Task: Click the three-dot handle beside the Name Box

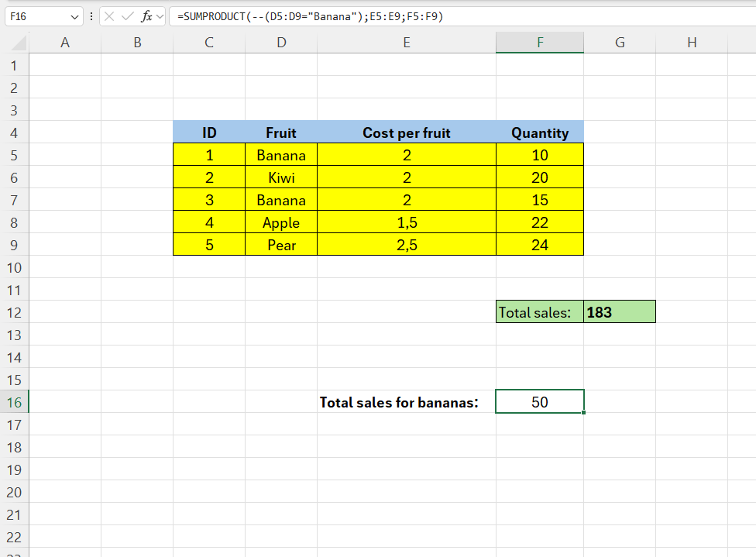Action: pyautogui.click(x=92, y=16)
